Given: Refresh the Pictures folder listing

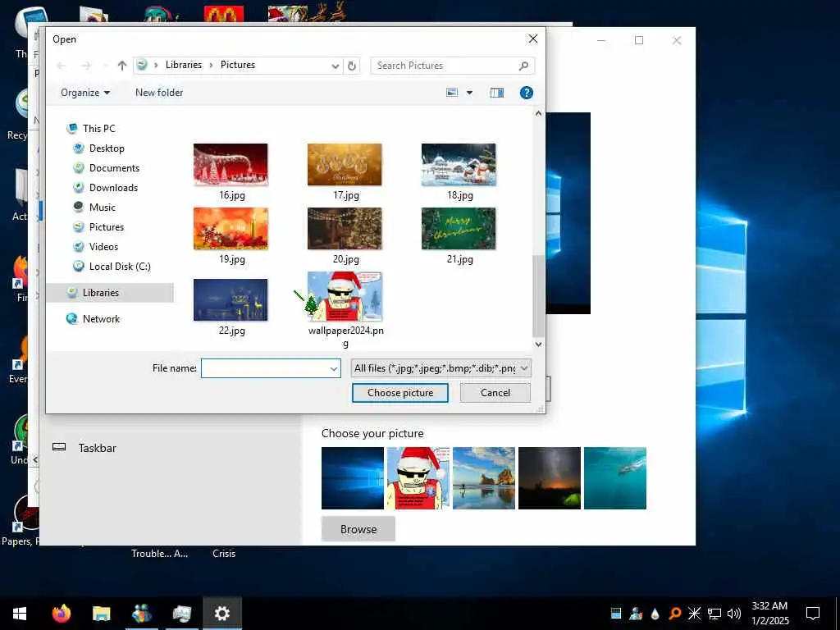Looking at the screenshot, I should point(351,66).
